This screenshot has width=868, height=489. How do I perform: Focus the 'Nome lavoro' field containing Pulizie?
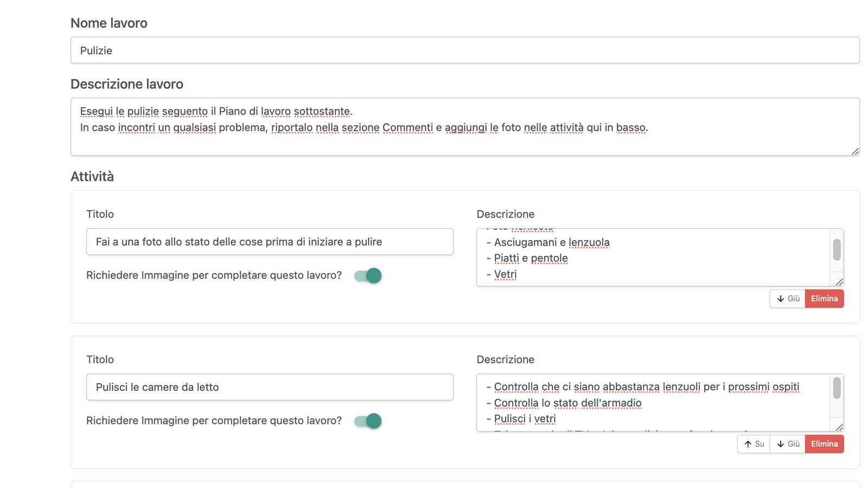[x=464, y=50]
